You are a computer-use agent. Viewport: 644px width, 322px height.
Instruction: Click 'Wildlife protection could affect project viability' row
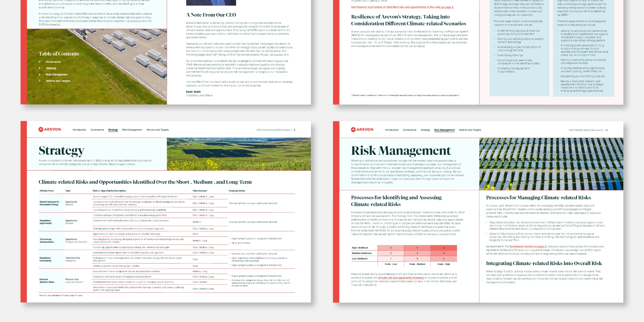[x=116, y=266]
